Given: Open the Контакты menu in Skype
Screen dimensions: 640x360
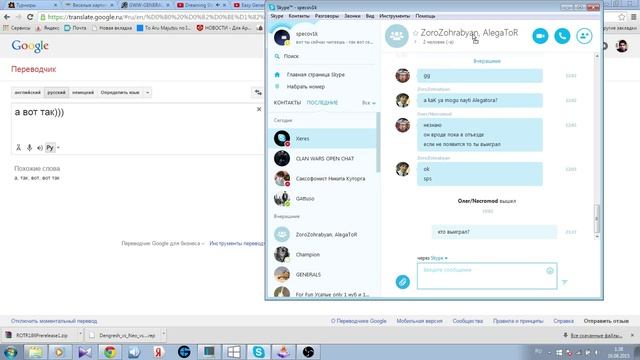Looking at the screenshot, I should [x=299, y=16].
